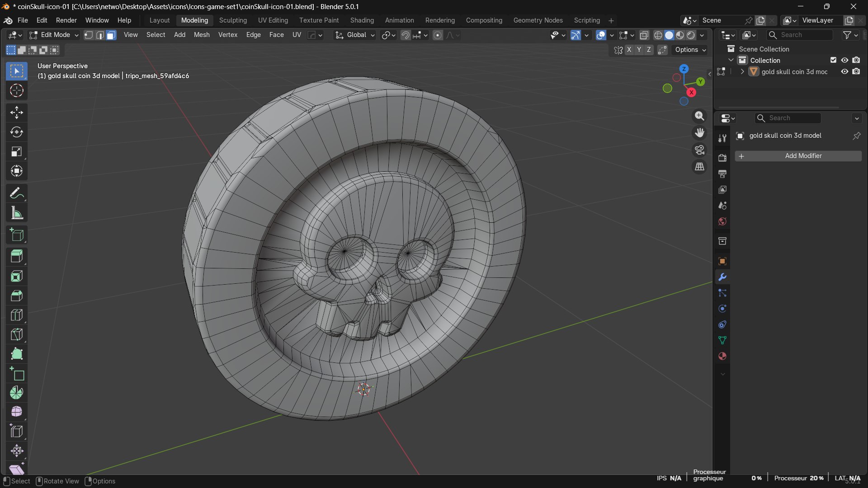
Task: Click the outliner Search field
Action: coord(800,35)
